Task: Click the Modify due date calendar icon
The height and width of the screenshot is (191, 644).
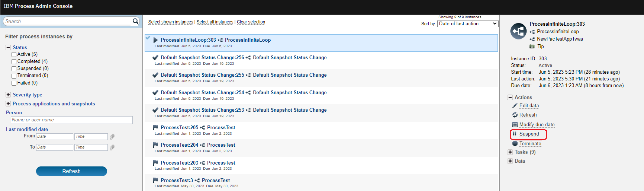Action: pyautogui.click(x=515, y=124)
